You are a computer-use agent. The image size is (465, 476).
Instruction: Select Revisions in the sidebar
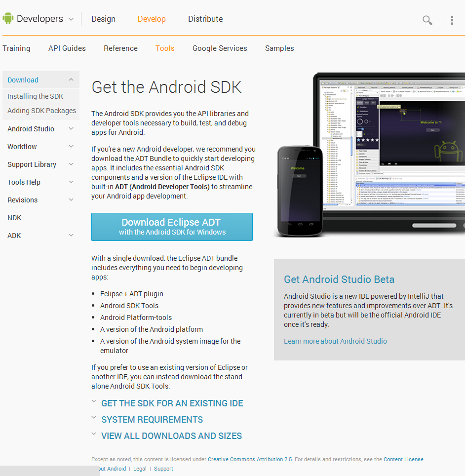(x=23, y=200)
